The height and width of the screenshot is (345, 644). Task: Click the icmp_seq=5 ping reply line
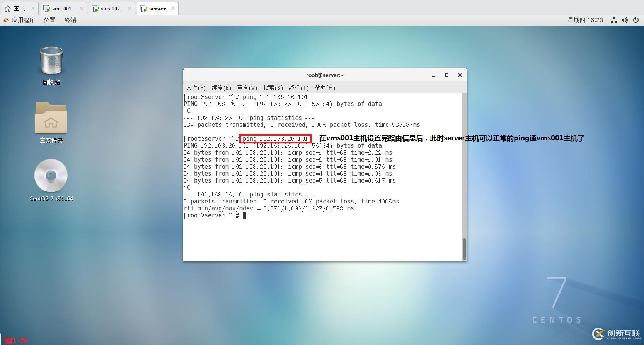pos(290,181)
